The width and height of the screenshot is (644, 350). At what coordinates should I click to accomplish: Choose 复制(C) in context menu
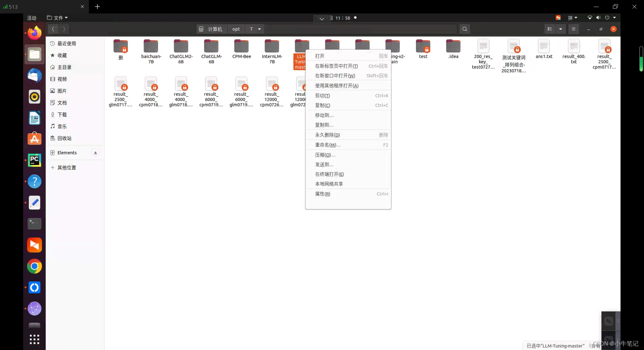pyautogui.click(x=348, y=105)
